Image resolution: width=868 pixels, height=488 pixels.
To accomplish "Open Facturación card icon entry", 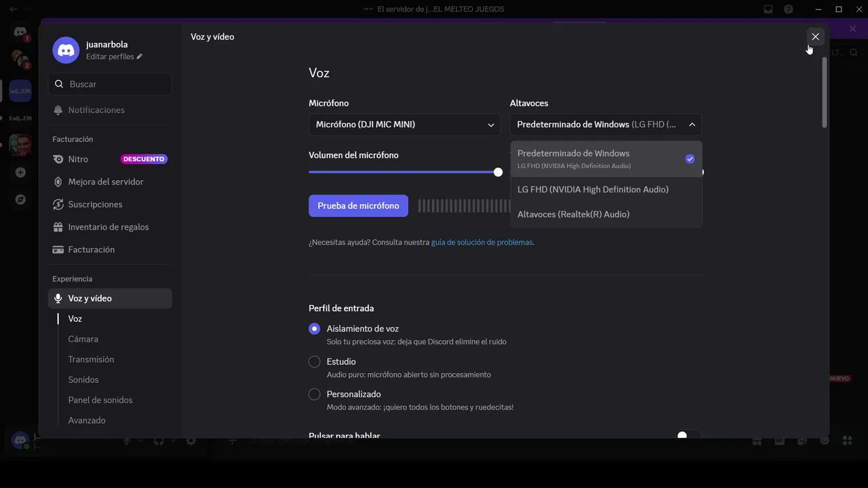I will pos(110,249).
